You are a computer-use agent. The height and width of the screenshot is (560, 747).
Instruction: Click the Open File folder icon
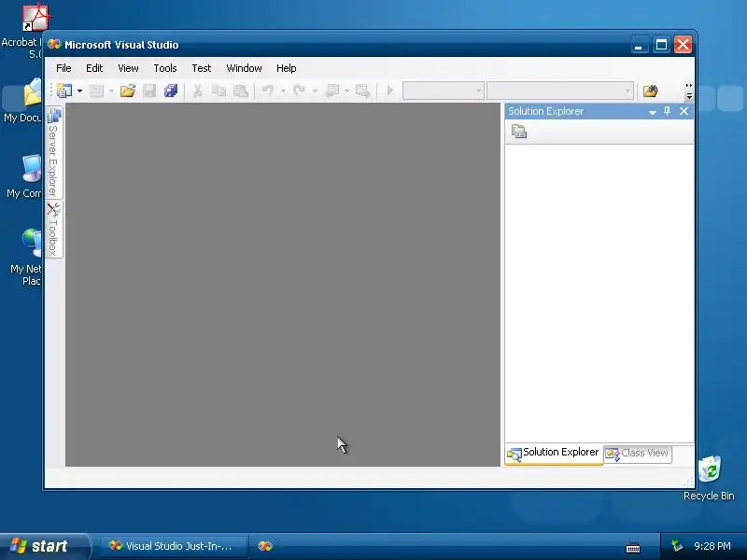tap(128, 91)
